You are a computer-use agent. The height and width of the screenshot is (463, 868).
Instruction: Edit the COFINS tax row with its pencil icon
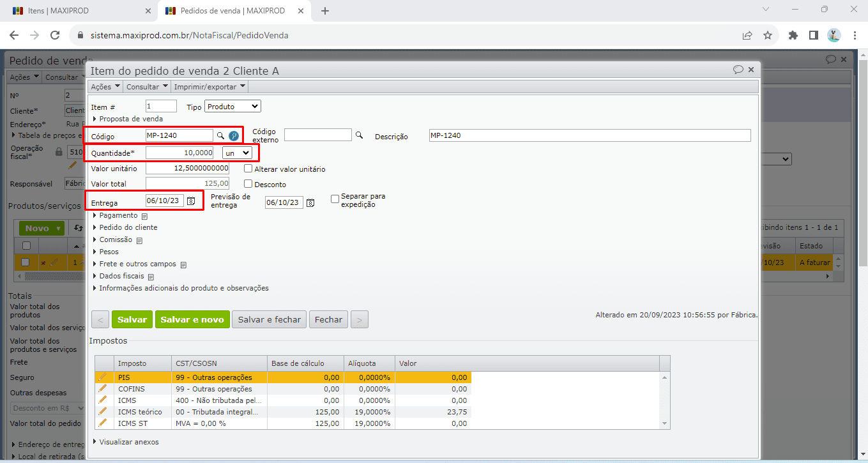coord(102,388)
